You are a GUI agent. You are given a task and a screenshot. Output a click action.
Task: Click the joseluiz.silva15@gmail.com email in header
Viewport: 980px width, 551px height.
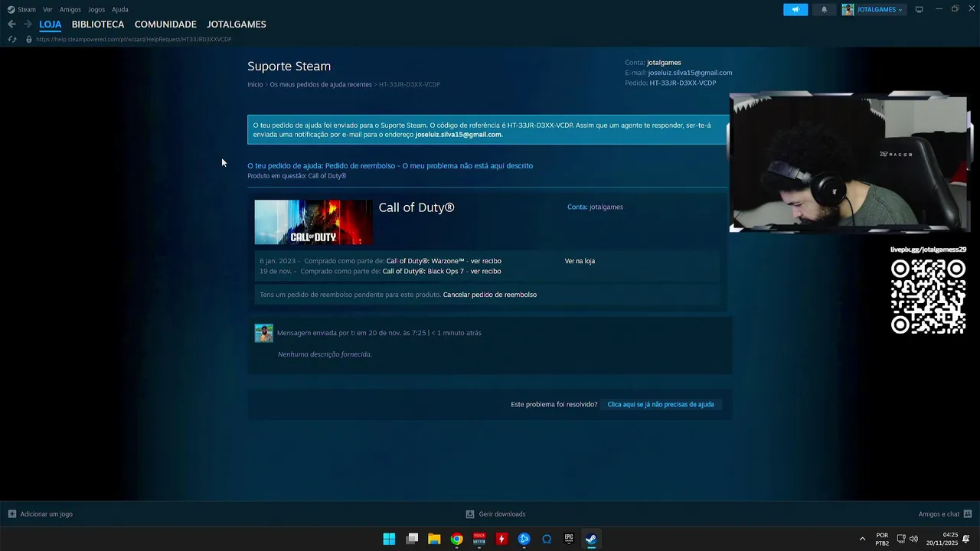coord(690,73)
